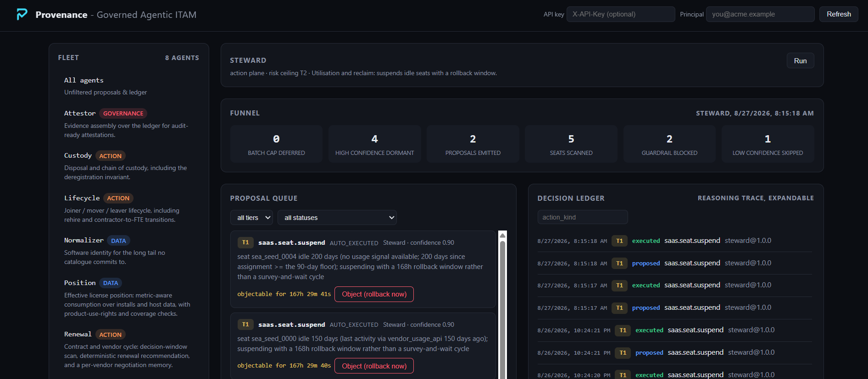
Task: Click AUTO_EXECUTED label on sea_seed_0004 proposal
Action: (354, 243)
